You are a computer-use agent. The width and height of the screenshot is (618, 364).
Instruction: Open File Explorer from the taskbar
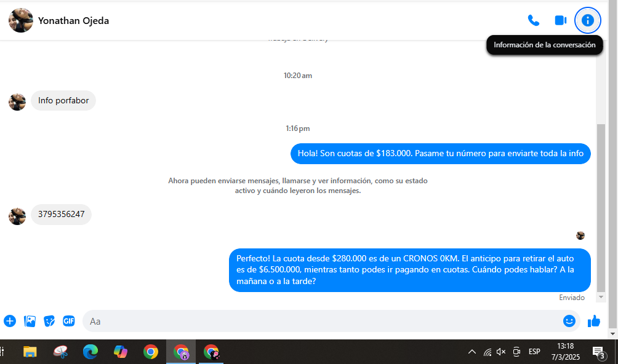pos(30,352)
